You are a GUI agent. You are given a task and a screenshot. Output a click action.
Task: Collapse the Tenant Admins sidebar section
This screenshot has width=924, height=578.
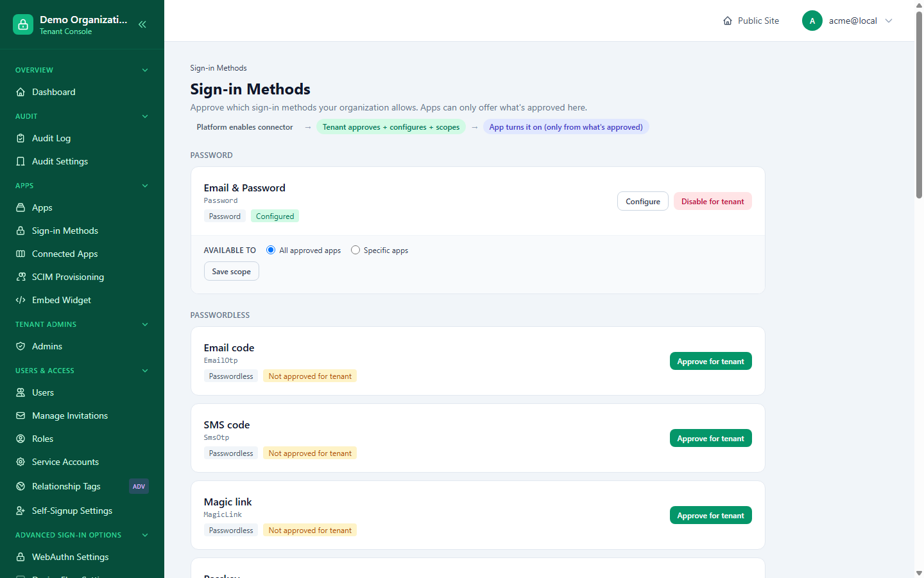[145, 324]
